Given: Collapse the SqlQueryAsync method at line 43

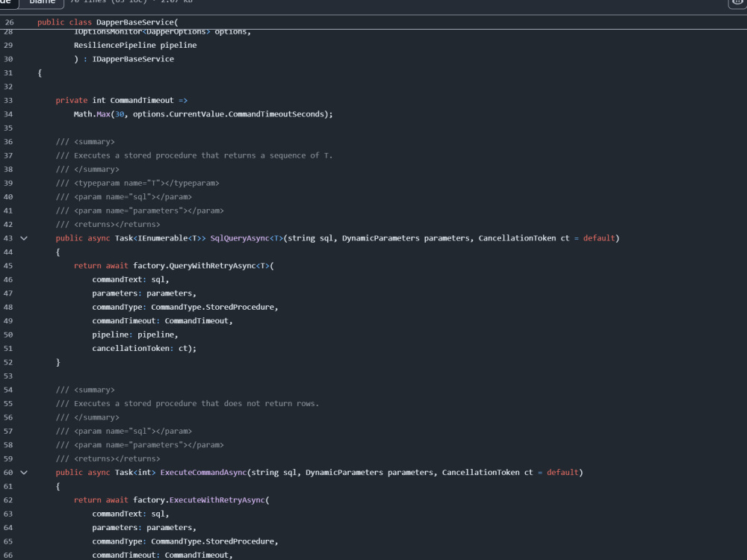Looking at the screenshot, I should [x=24, y=238].
